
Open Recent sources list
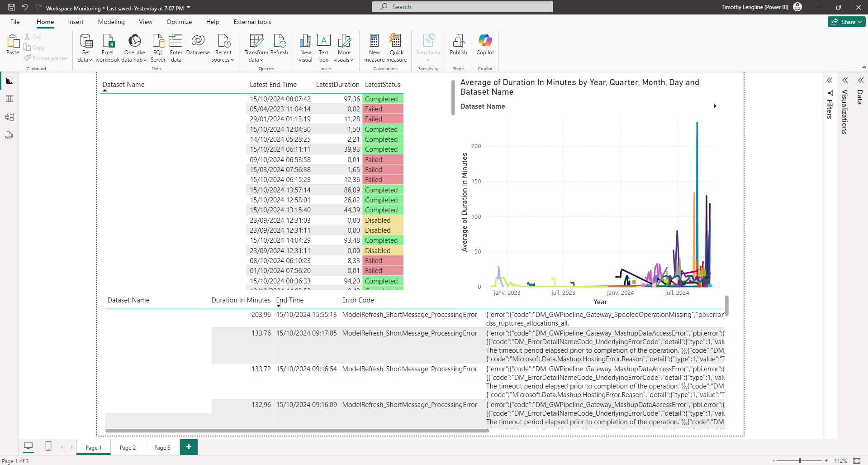tap(223, 48)
